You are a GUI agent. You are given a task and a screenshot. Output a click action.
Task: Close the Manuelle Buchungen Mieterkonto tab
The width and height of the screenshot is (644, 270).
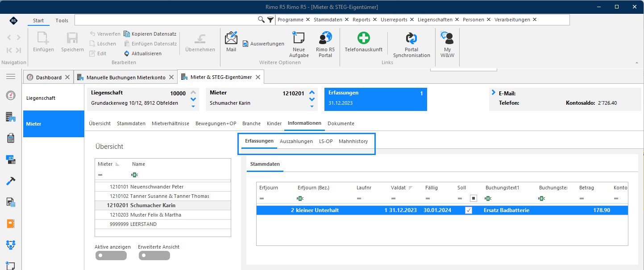point(171,77)
